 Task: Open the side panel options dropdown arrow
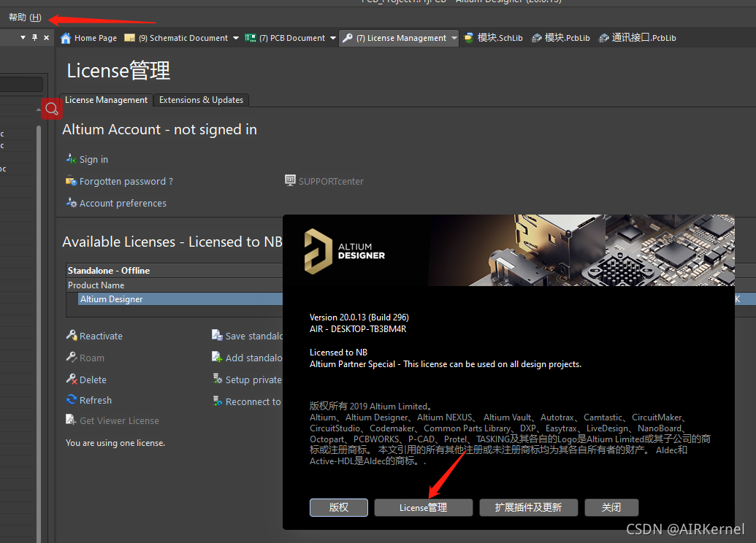[23, 37]
